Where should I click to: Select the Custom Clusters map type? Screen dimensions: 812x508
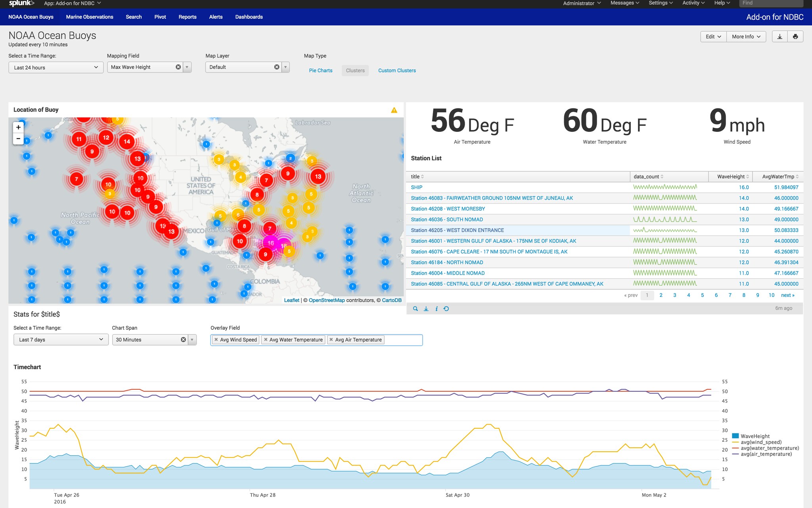[397, 71]
